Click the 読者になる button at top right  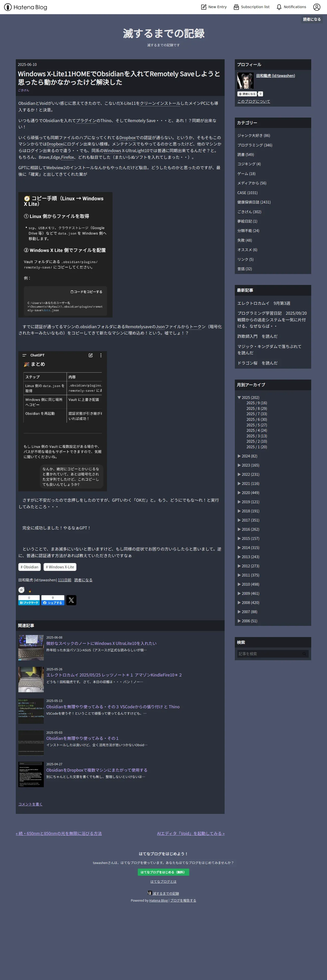coord(312,19)
